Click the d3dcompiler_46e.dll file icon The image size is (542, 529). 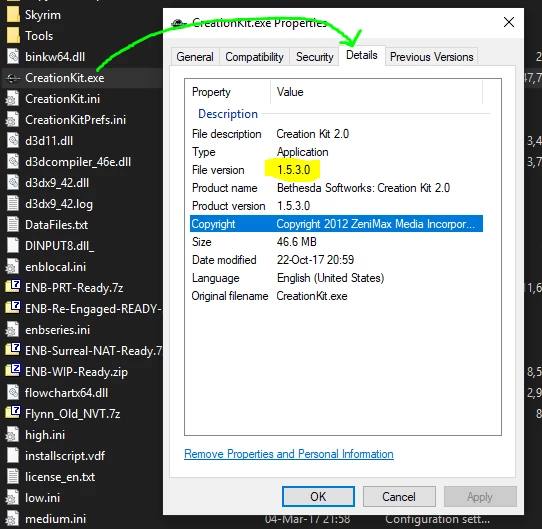click(13, 162)
